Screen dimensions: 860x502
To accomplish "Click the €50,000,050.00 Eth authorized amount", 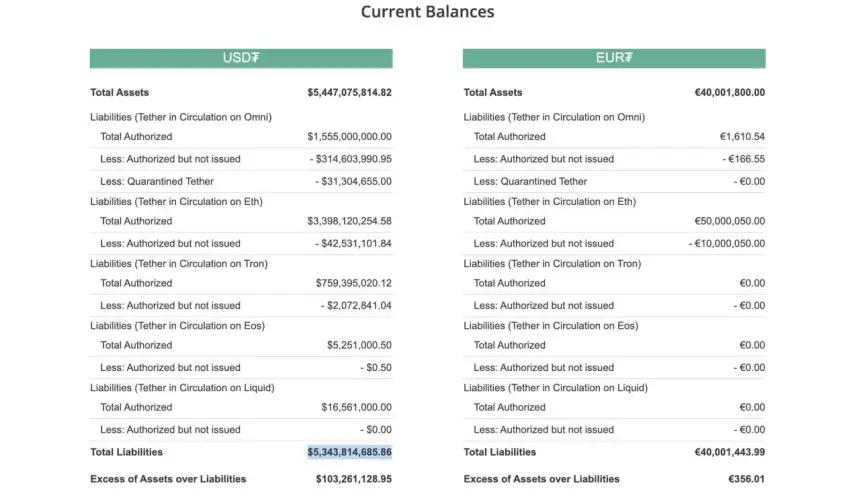I will pyautogui.click(x=730, y=221).
